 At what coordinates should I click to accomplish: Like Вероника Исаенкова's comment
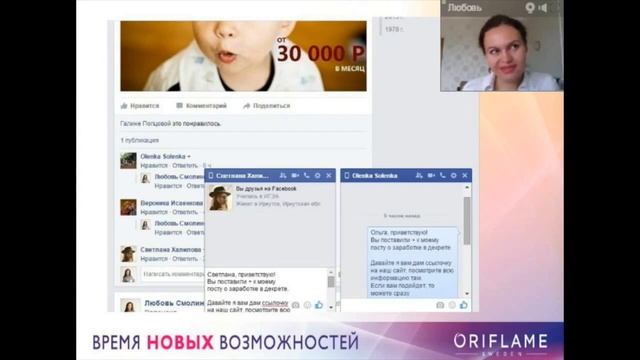(154, 212)
